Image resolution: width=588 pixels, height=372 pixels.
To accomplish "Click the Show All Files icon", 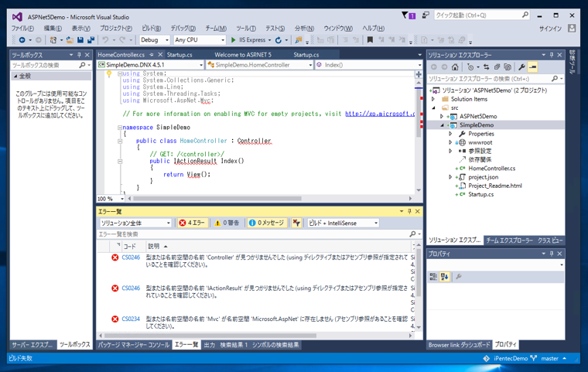I will click(508, 67).
